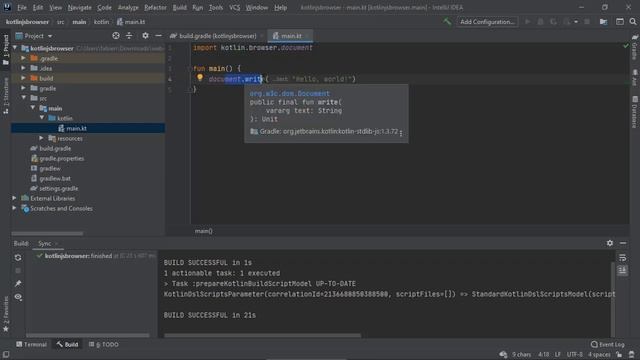Screen dimensions: 640x360
Task: Open the Refactor menu
Action: [x=155, y=7]
